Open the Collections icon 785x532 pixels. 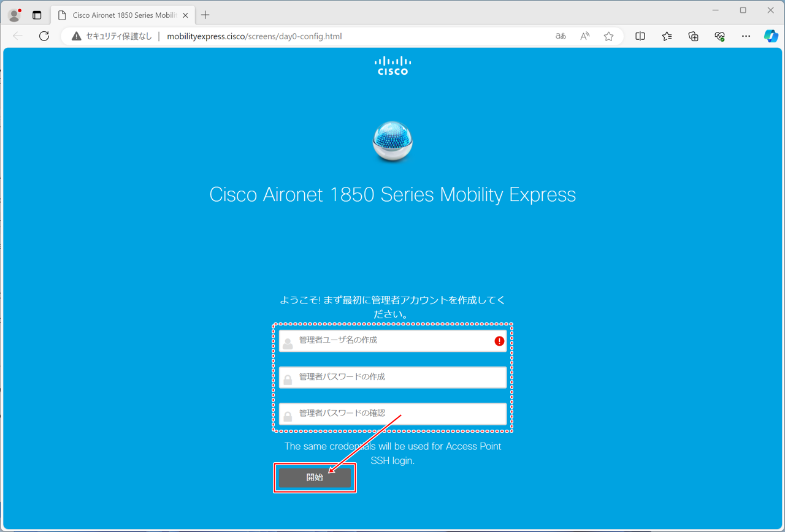(x=693, y=36)
